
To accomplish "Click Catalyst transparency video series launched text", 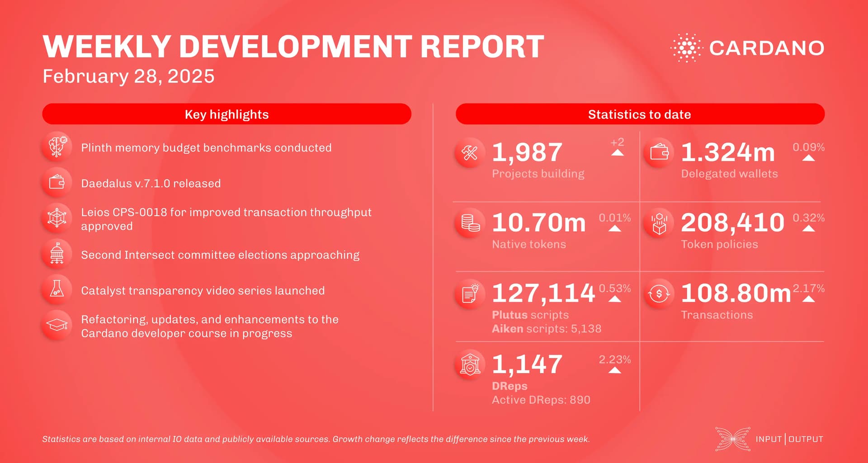I will point(203,291).
